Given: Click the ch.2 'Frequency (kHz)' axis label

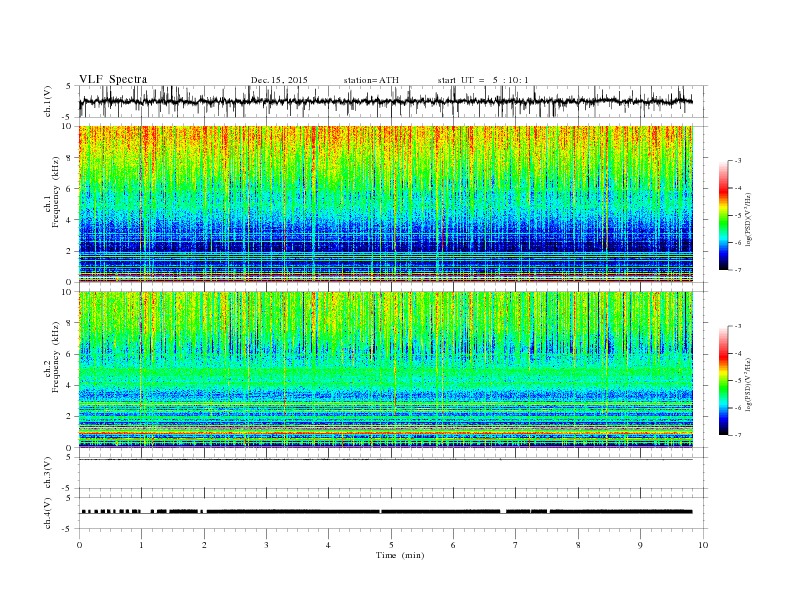Looking at the screenshot, I should pos(55,357).
